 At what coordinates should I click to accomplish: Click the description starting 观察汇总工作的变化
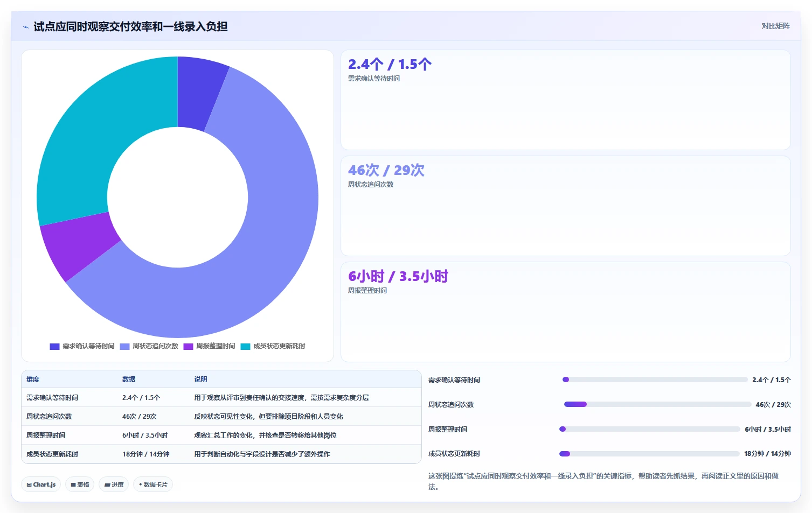coord(265,435)
